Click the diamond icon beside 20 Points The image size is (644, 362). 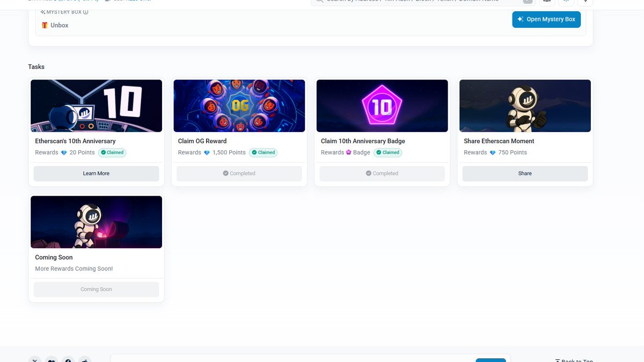[x=64, y=153]
